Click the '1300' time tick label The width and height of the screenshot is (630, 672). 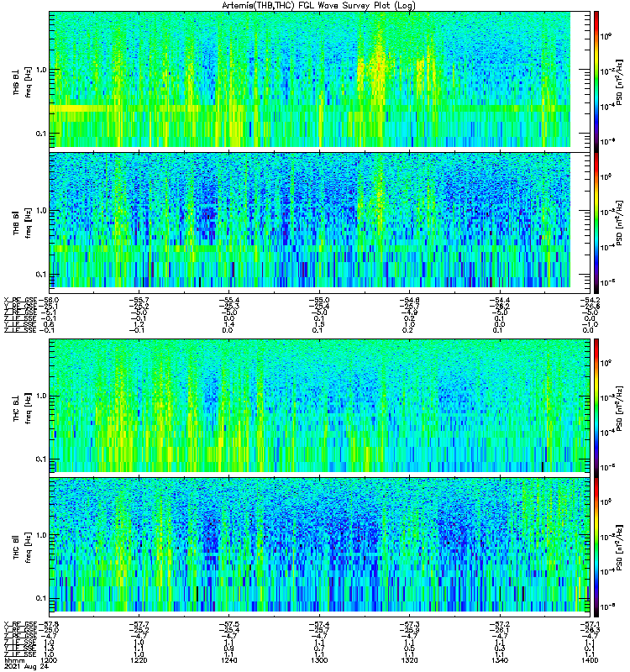coord(319,660)
